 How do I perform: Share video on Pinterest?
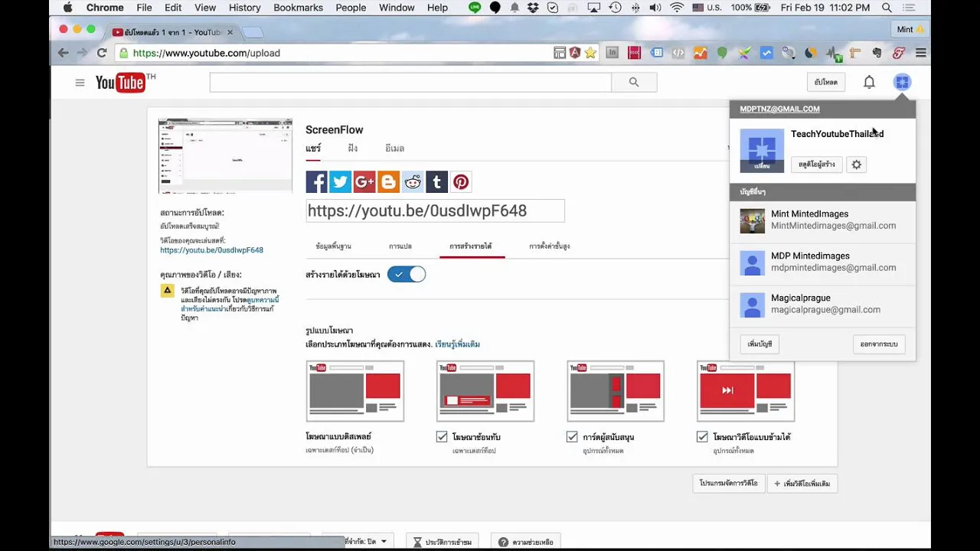click(461, 181)
